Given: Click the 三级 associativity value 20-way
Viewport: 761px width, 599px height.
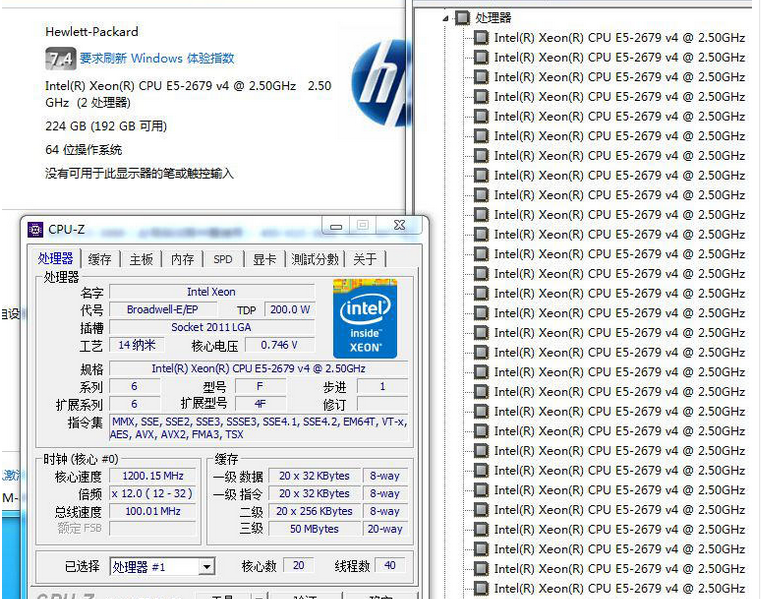Looking at the screenshot, I should click(385, 529).
